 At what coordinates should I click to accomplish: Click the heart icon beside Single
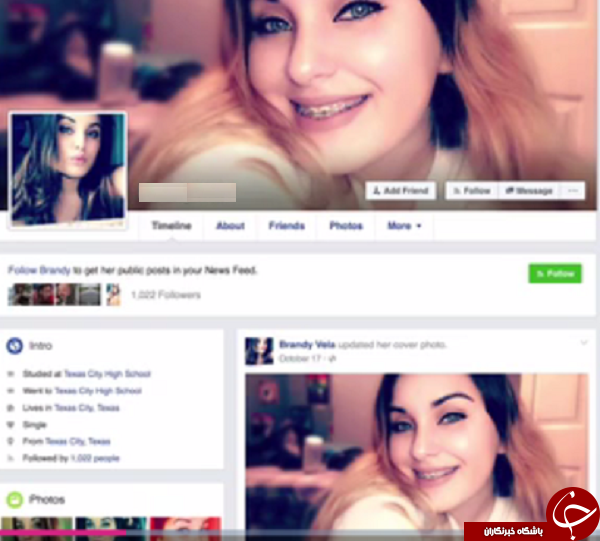click(x=12, y=424)
